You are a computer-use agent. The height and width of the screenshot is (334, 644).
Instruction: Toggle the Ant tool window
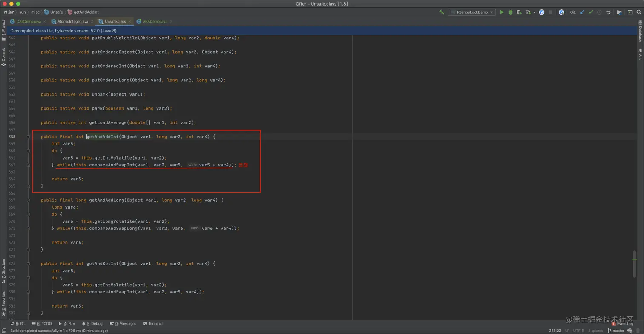coord(640,54)
